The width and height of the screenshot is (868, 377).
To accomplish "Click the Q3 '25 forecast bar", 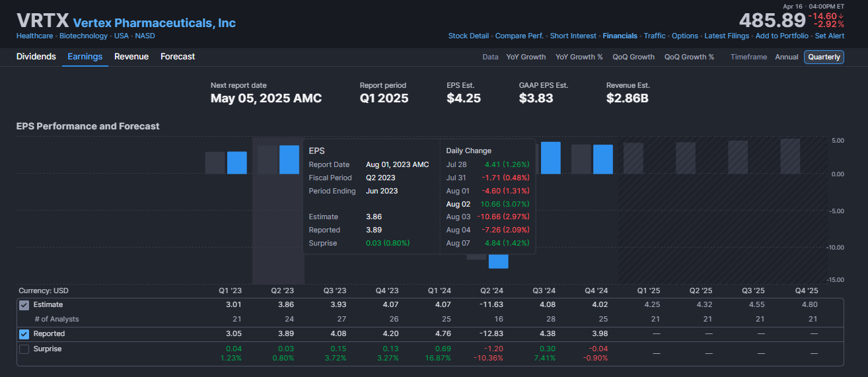I will [x=738, y=157].
